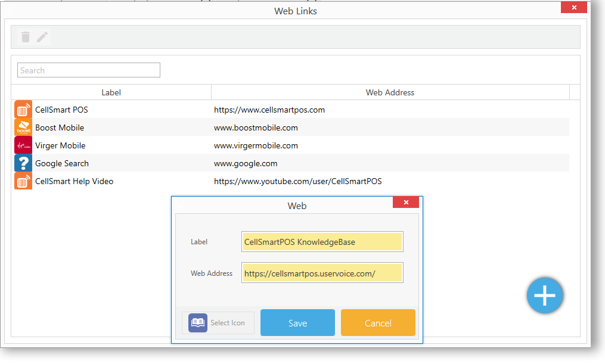Viewport: 605px width, 364px height.
Task: Click the Google Search question mark icon
Action: (x=23, y=163)
